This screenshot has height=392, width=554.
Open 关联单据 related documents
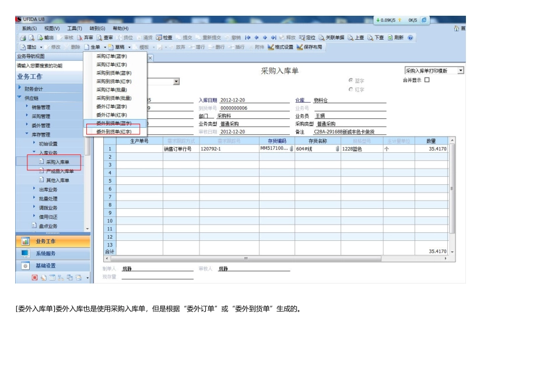tap(331, 38)
